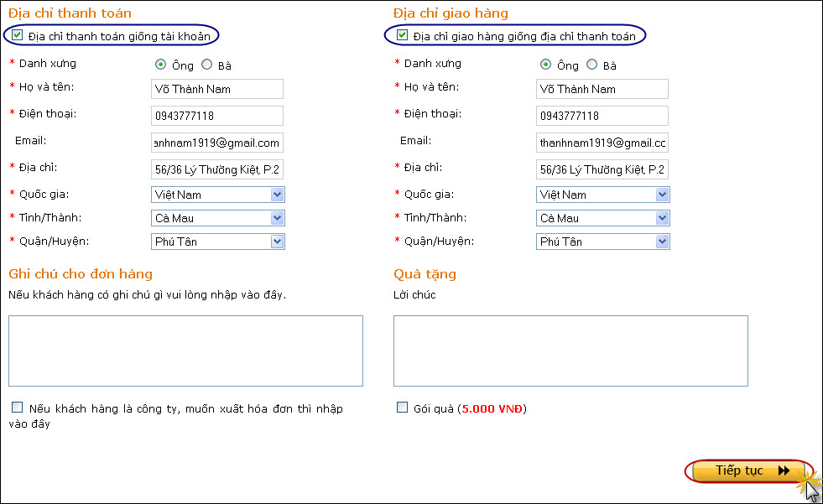
Task: Uncheck 'Địa chỉ giao hàng giống địa chỉ thanh toán'
Action: point(403,36)
